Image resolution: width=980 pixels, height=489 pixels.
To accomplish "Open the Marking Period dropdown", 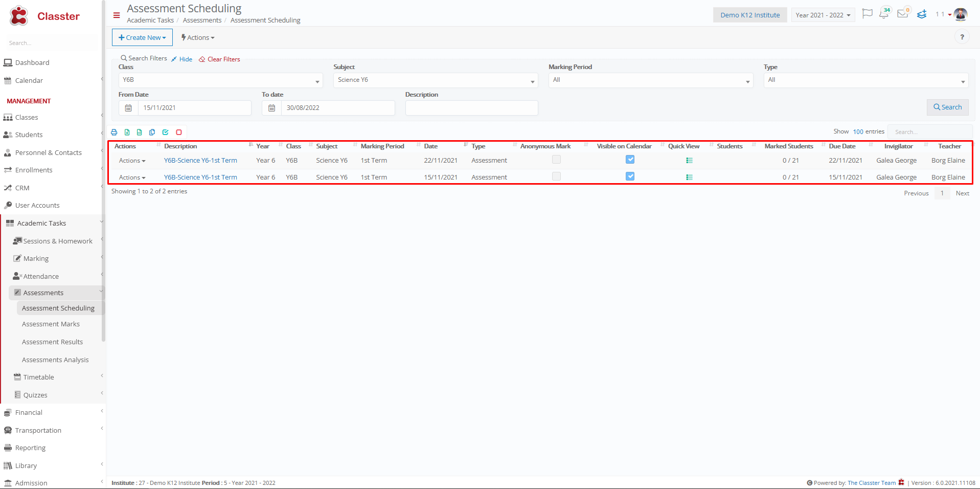I will pyautogui.click(x=651, y=80).
